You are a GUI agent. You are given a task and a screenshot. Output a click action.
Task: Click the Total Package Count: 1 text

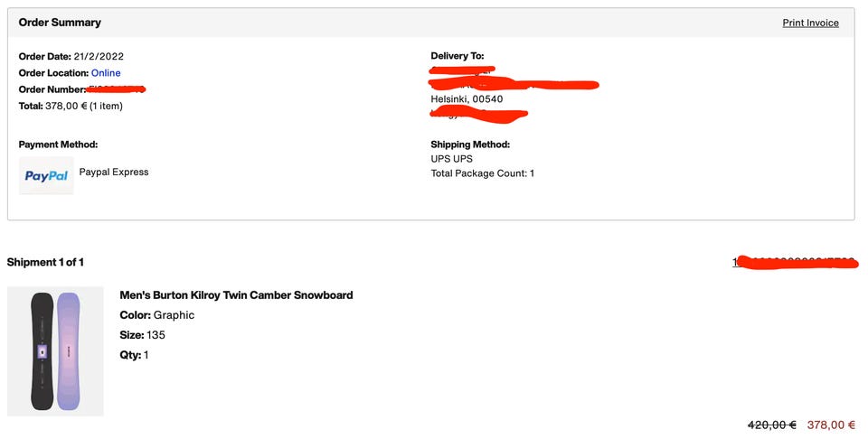[x=483, y=173]
